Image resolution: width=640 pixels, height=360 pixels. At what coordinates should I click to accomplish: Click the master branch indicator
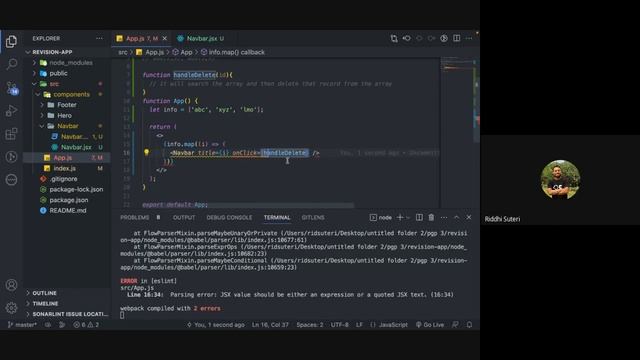(22, 325)
